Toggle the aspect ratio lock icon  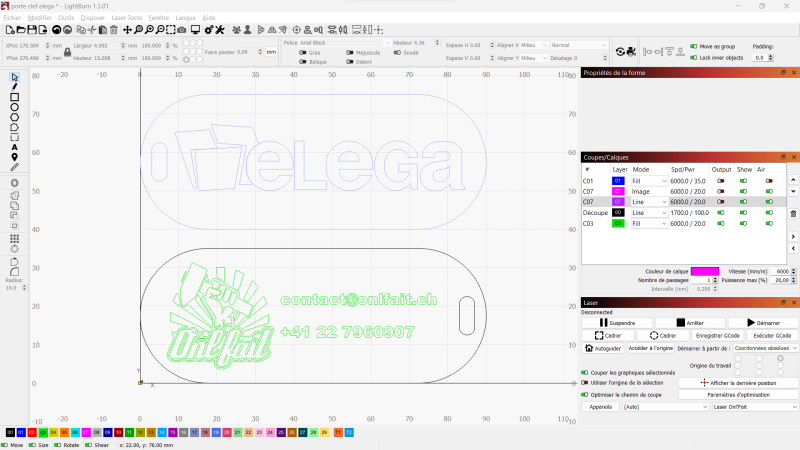pyautogui.click(x=67, y=52)
